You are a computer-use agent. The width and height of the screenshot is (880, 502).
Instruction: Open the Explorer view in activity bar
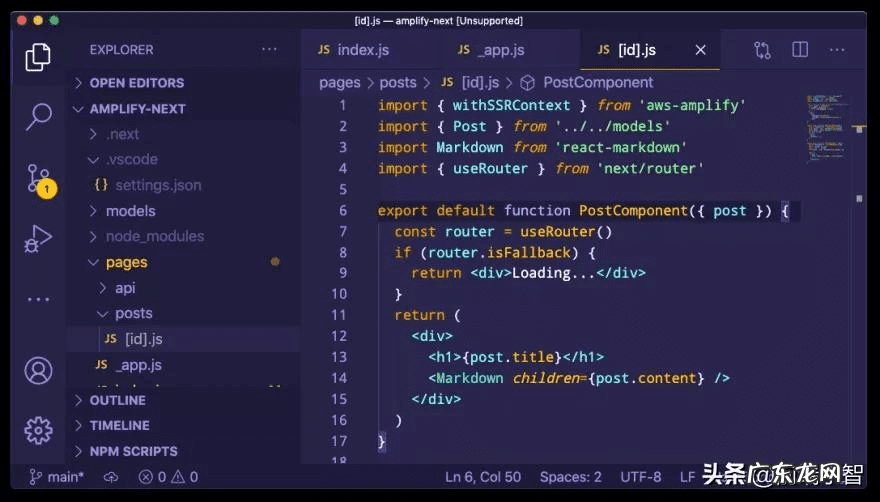(38, 56)
